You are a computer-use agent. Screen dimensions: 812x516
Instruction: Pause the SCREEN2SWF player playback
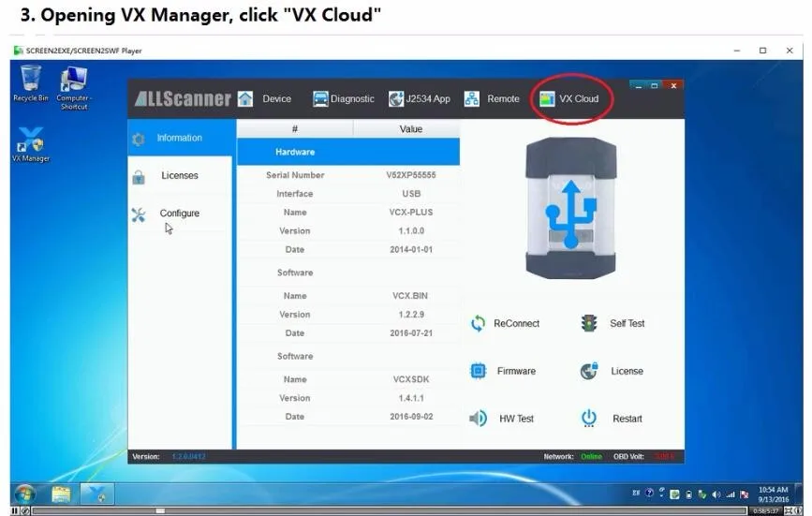coord(15,511)
